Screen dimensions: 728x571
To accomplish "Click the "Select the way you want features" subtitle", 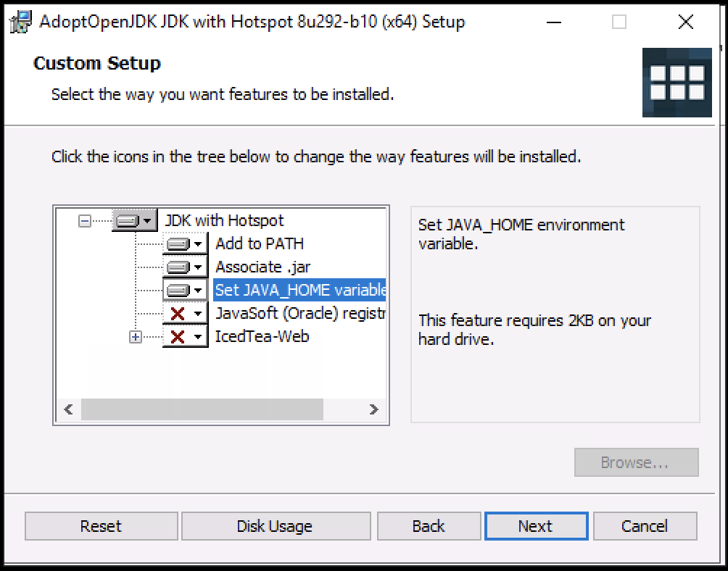I will point(223,95).
